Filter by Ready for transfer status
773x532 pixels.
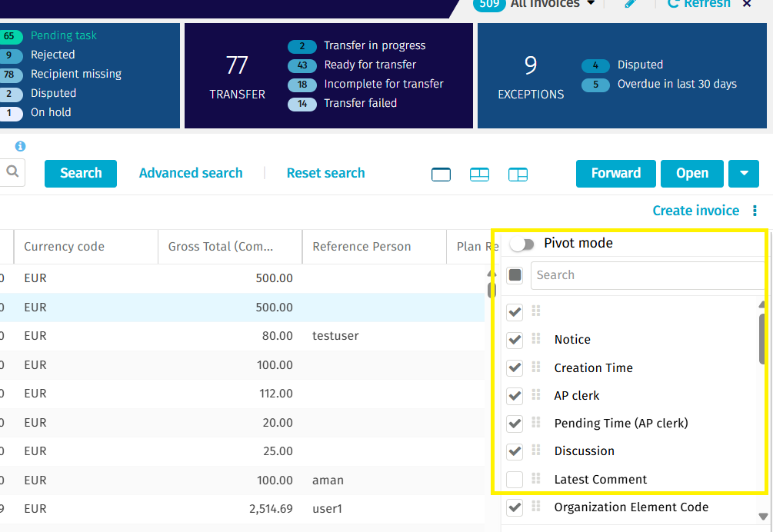(x=370, y=65)
